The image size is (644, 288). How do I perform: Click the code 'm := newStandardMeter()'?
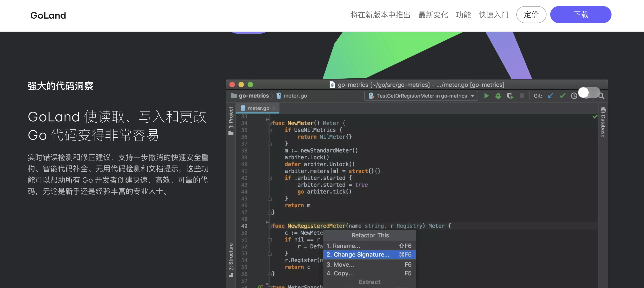tap(321, 151)
